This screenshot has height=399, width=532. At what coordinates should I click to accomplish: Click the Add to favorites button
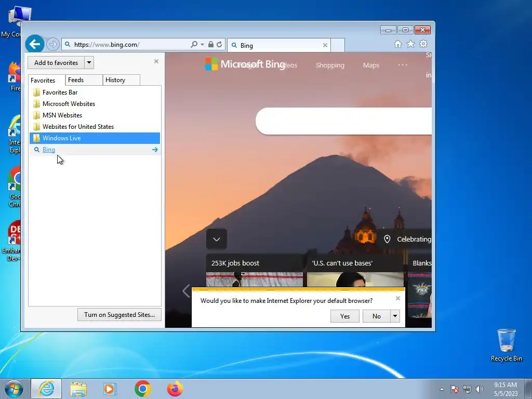click(56, 63)
